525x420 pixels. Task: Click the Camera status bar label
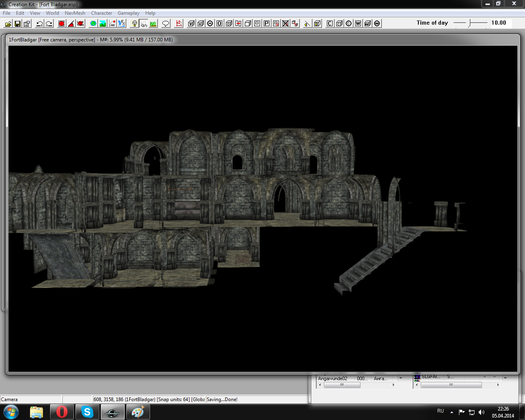[x=9, y=399]
